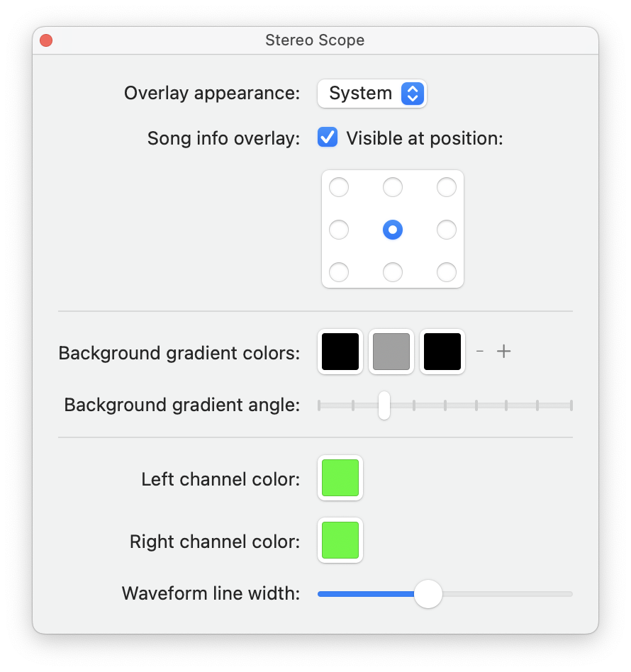
Task: Adjust the background gradient angle slider
Action: (x=384, y=405)
